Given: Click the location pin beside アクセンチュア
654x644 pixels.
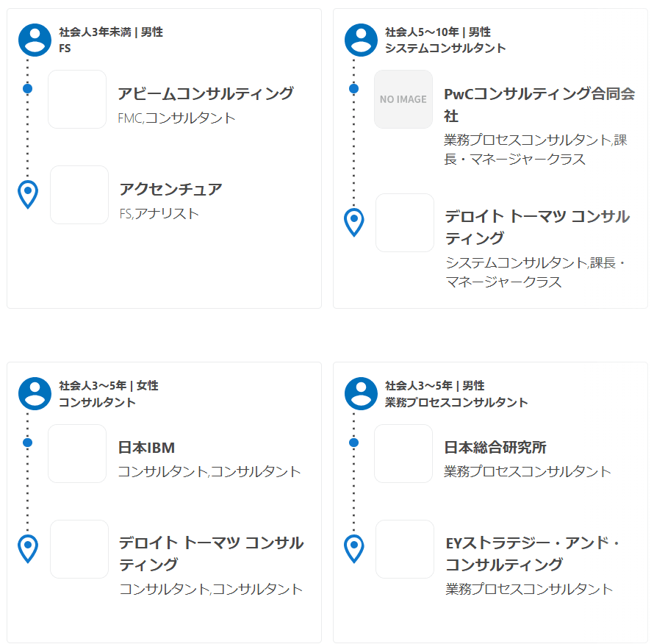Looking at the screenshot, I should coord(28,194).
